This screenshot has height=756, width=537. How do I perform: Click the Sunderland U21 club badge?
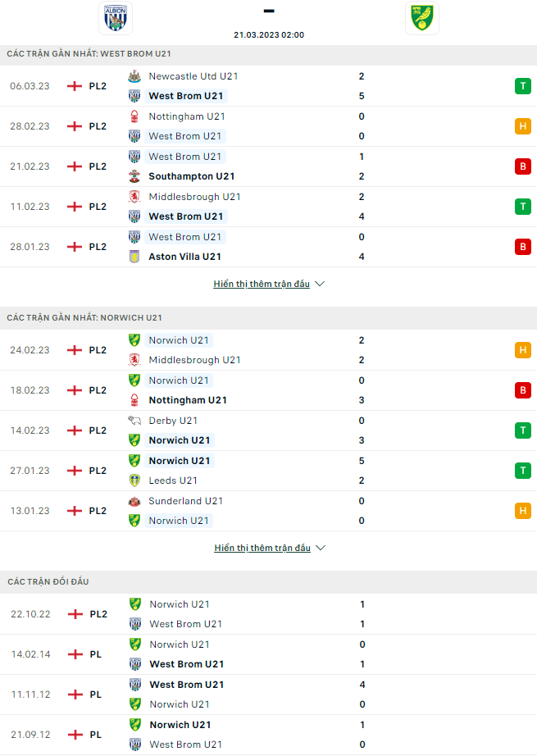tap(134, 501)
